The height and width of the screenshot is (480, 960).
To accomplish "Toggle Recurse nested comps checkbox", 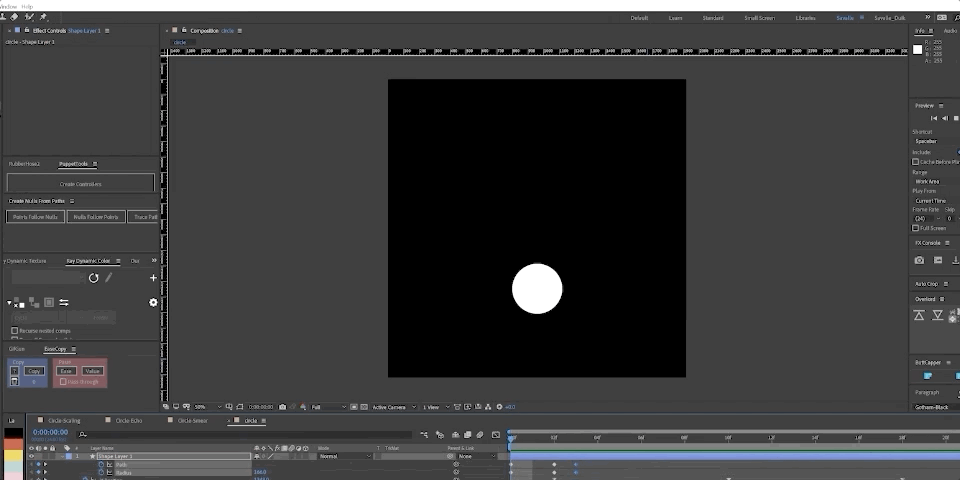I will [x=15, y=331].
